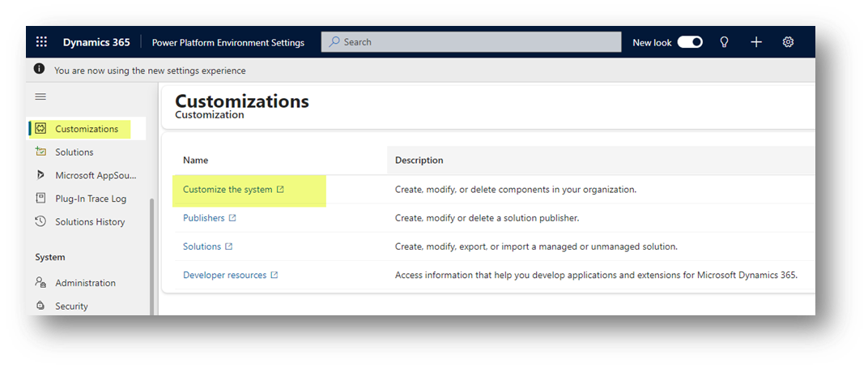Click the System section heading in the sidebar
Image resolution: width=868 pixels, height=368 pixels.
pos(50,257)
